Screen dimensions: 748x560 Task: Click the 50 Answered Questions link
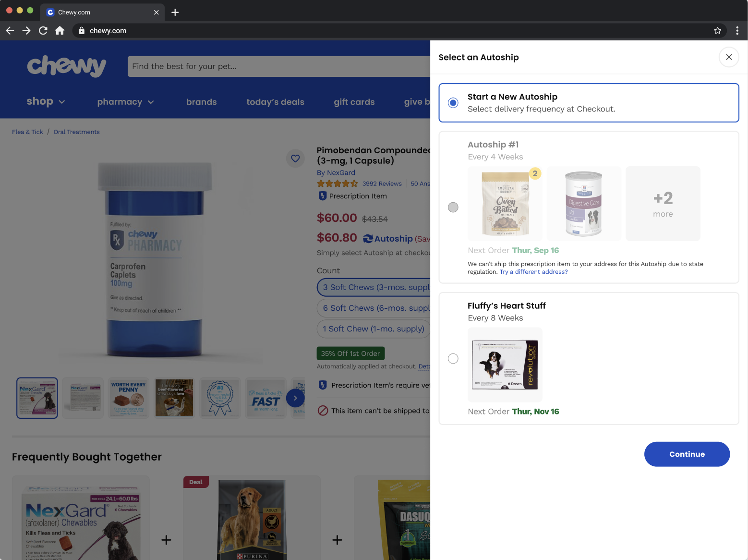click(x=421, y=184)
